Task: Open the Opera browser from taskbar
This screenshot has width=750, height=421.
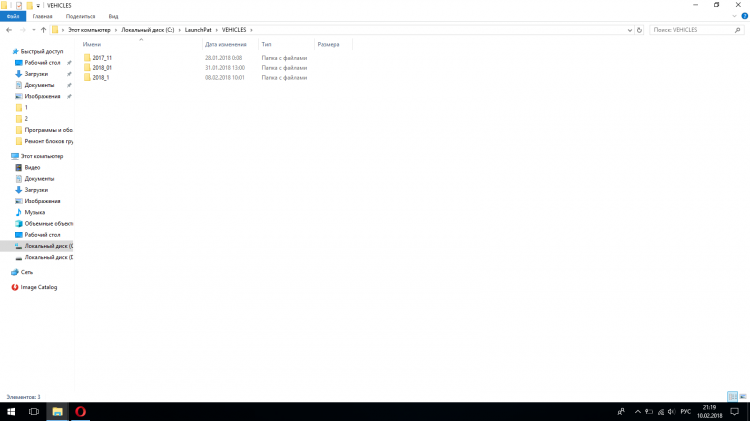Action: tap(81, 411)
